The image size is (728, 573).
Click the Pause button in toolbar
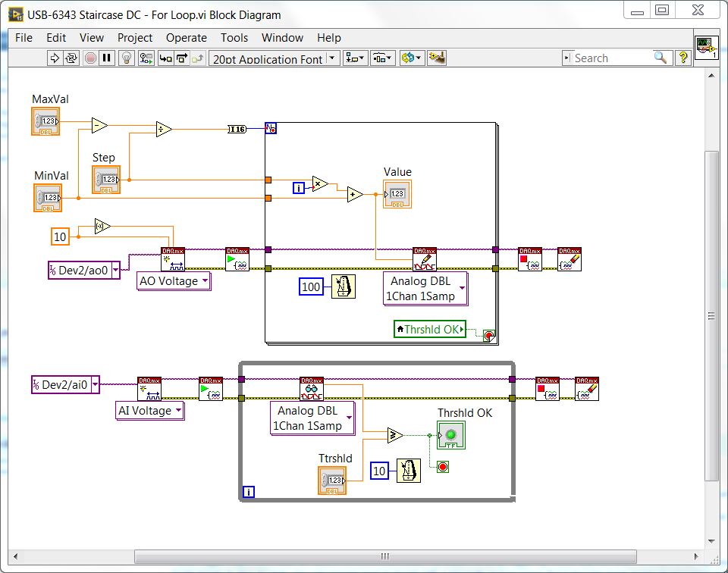(x=107, y=58)
